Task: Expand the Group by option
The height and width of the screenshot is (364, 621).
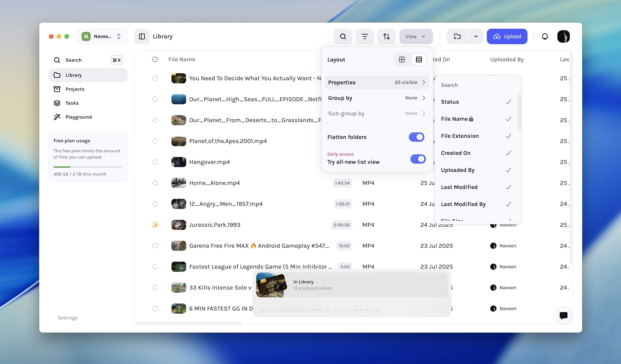Action: [x=377, y=98]
